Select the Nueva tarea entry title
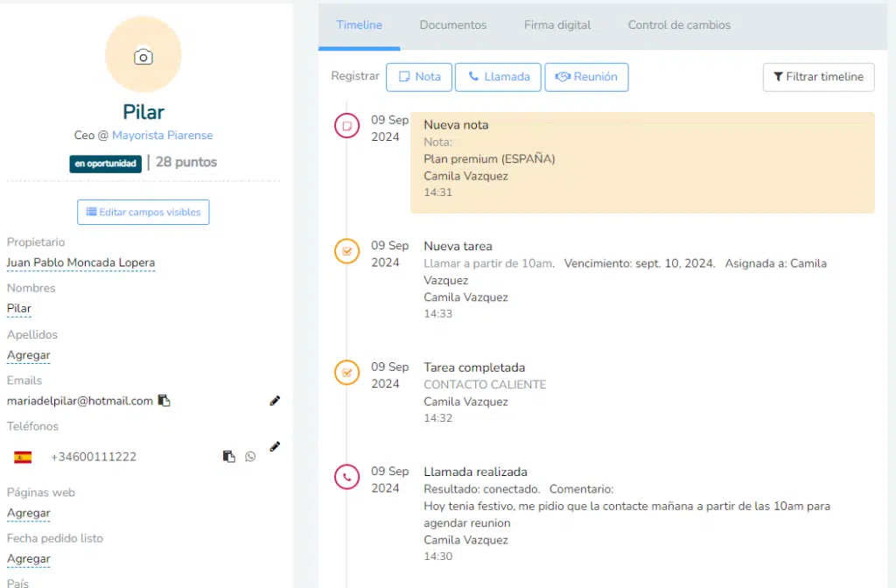The height and width of the screenshot is (588, 896). pyautogui.click(x=458, y=246)
